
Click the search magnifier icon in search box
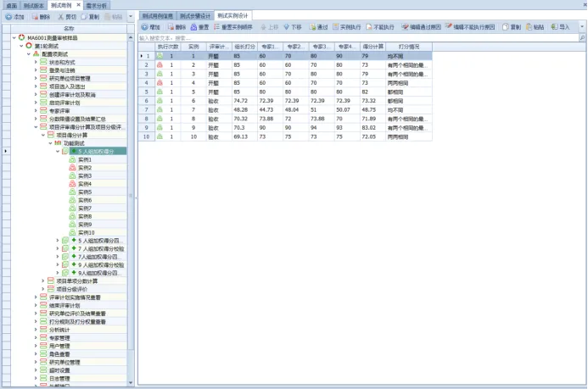pos(582,38)
